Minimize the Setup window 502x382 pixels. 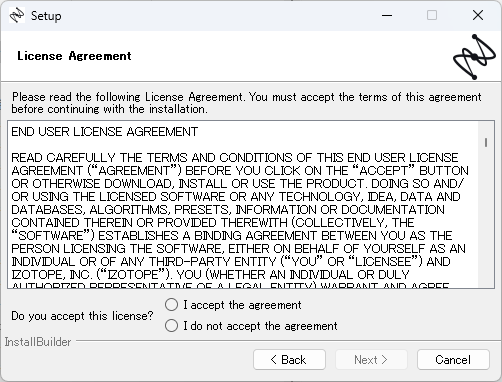tap(387, 15)
